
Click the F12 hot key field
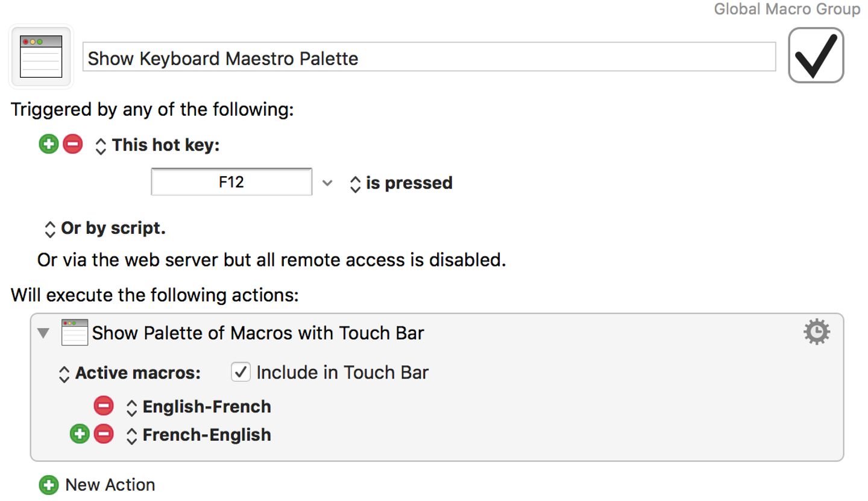coord(231,182)
